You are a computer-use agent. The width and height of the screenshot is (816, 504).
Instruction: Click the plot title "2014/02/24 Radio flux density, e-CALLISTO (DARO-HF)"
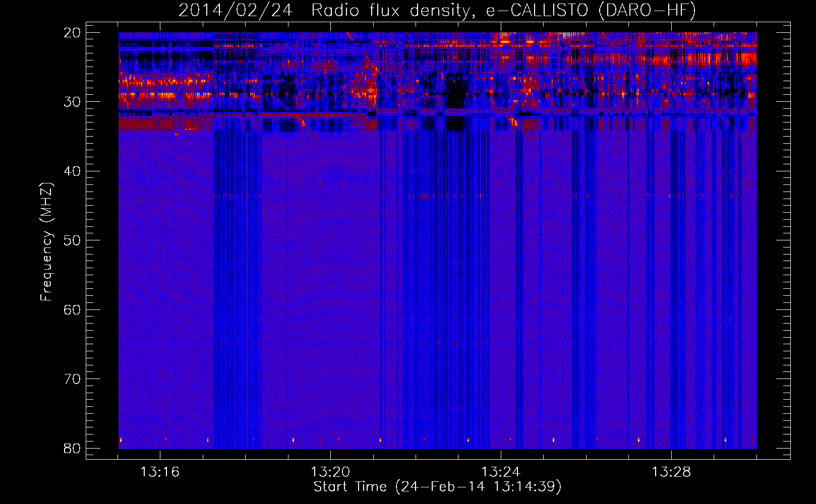pos(437,10)
